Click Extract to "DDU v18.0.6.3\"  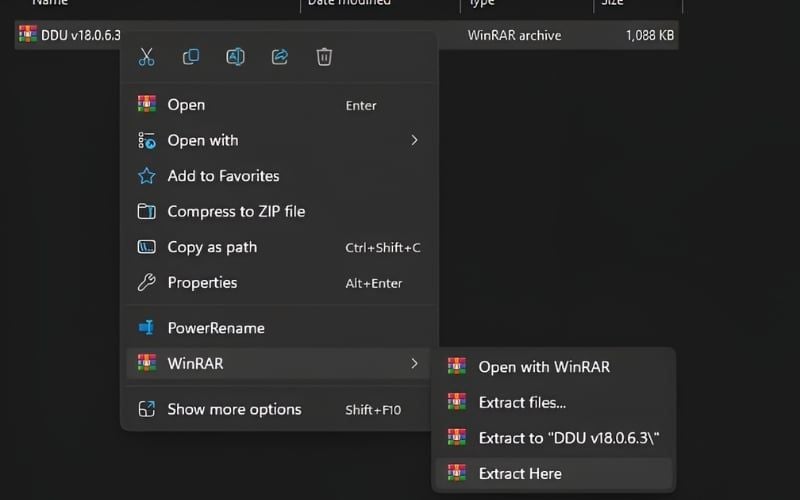click(x=569, y=438)
